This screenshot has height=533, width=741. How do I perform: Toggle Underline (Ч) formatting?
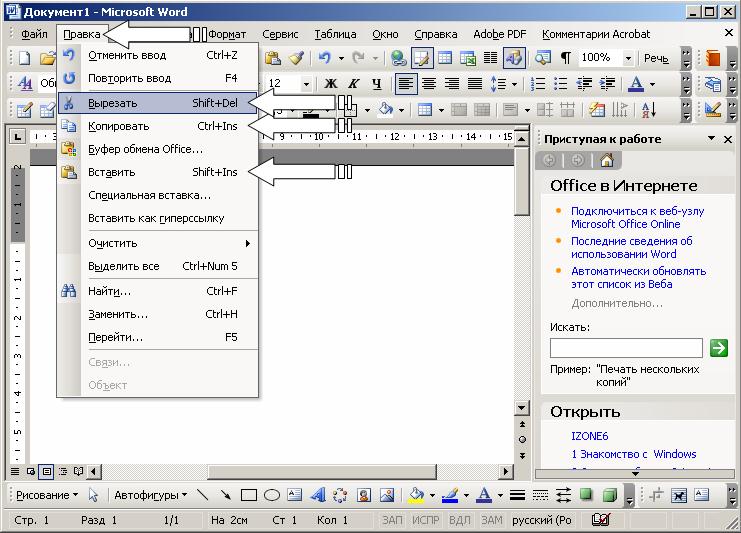376,84
